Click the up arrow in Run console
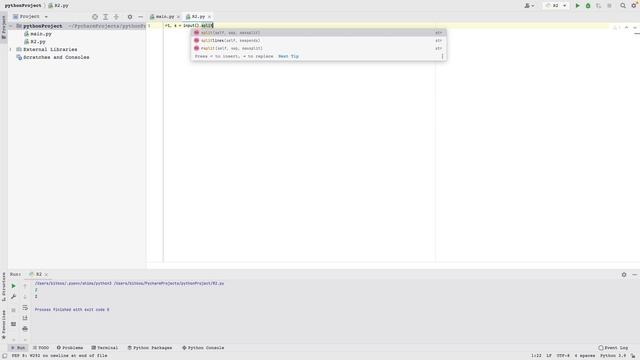640x360 pixels. click(25, 286)
